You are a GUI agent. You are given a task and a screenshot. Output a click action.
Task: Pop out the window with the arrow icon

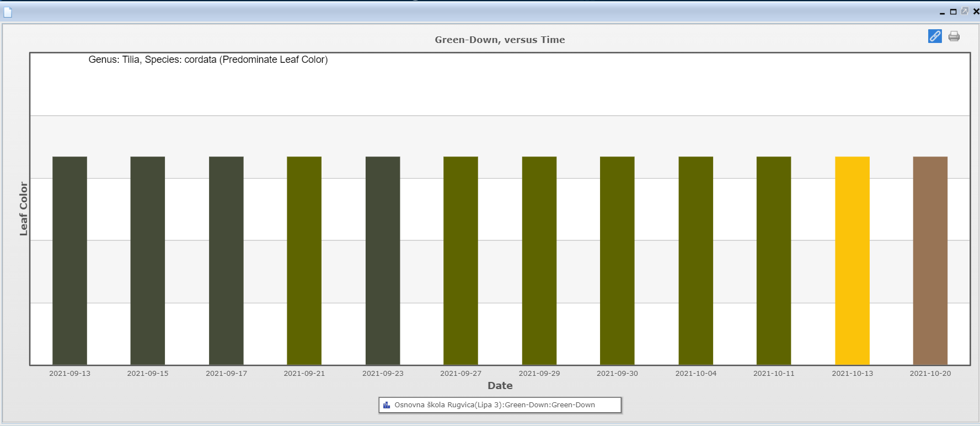tap(965, 11)
